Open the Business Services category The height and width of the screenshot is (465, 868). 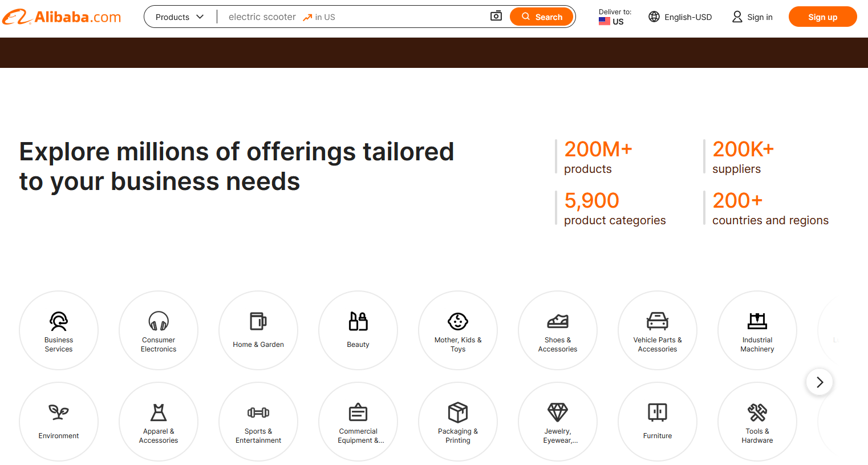point(59,330)
